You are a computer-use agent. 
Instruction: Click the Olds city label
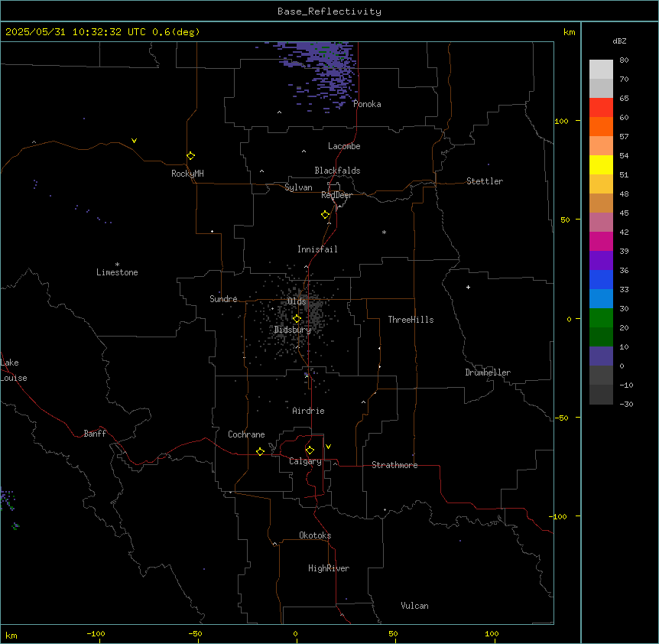297,301
